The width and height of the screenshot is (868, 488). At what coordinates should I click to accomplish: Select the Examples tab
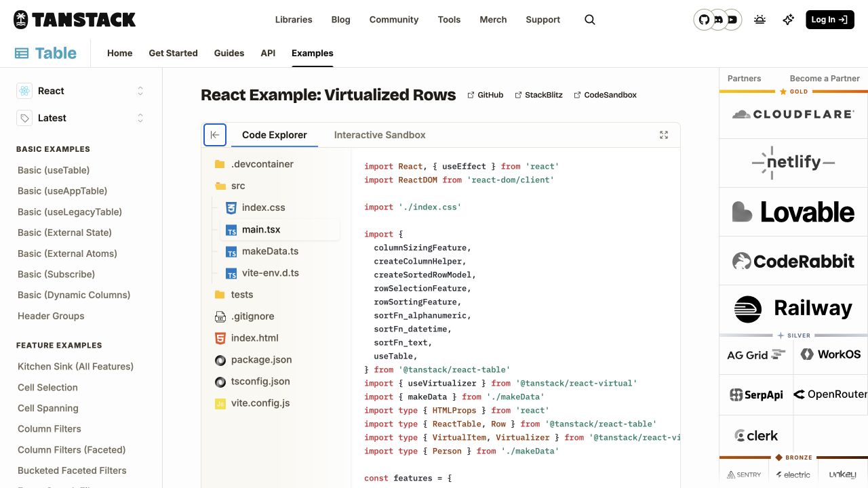pos(313,53)
